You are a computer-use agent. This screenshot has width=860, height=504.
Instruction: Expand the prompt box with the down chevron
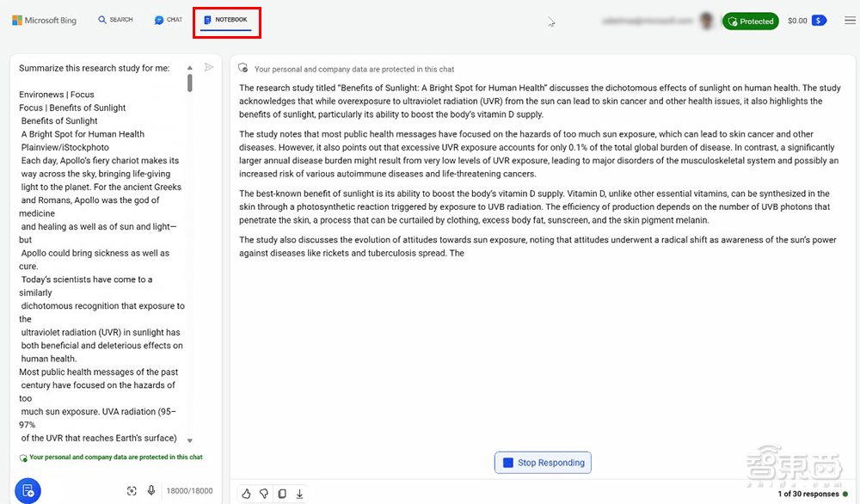pyautogui.click(x=189, y=439)
